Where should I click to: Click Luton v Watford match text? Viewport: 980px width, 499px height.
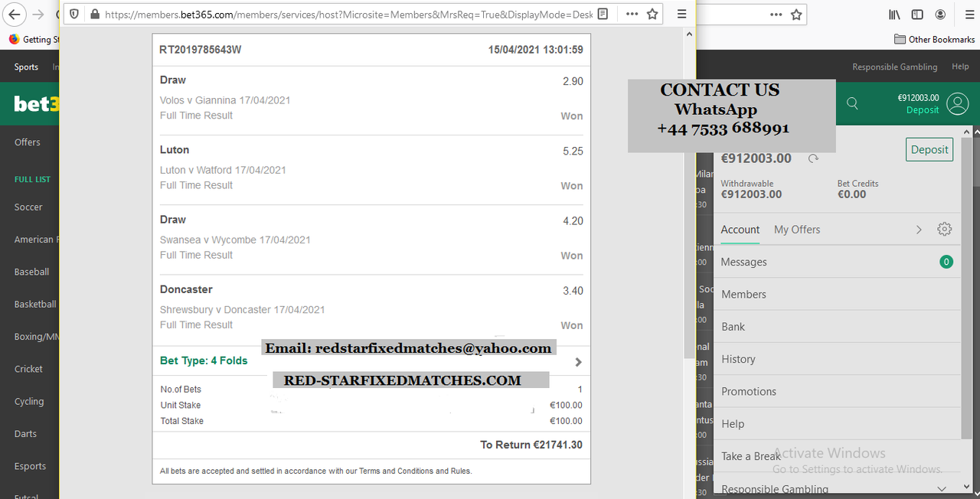click(223, 170)
